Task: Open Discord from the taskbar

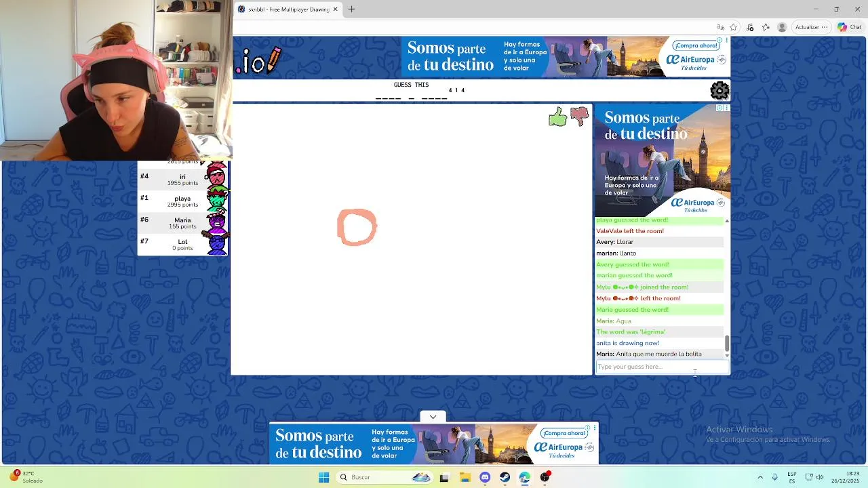Action: (485, 477)
